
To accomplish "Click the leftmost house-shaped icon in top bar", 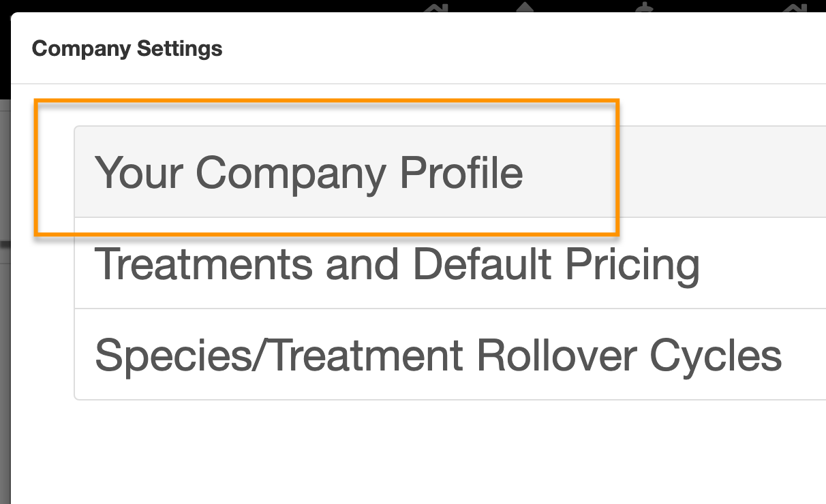I will (x=436, y=7).
